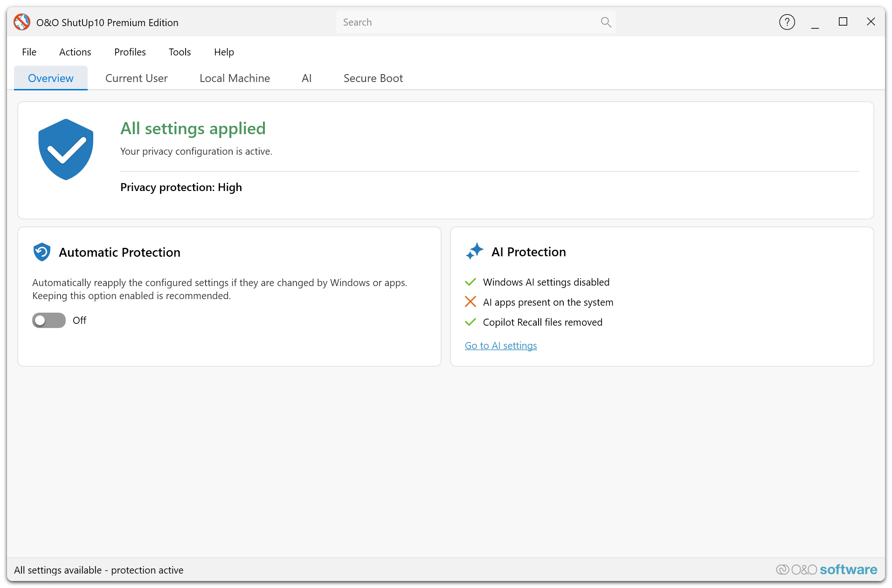Click the O&O software logo in footer
Viewport: 892px width, 588px height.
(x=826, y=569)
